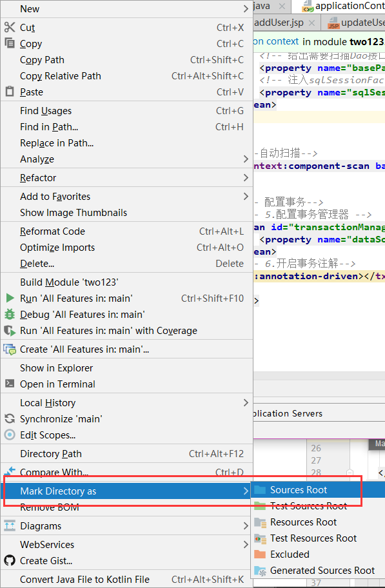Close the addUser.jsp editor tab
This screenshot has width=385, height=588.
(x=311, y=23)
